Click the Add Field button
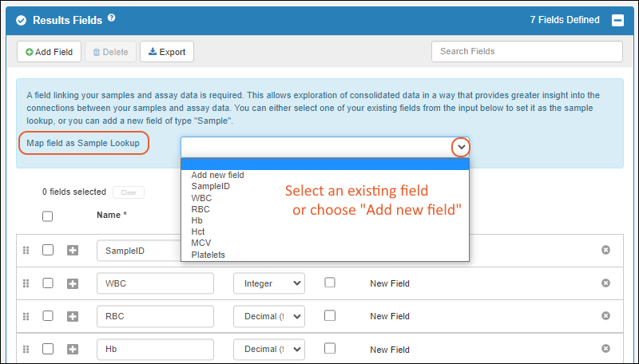 tap(50, 52)
